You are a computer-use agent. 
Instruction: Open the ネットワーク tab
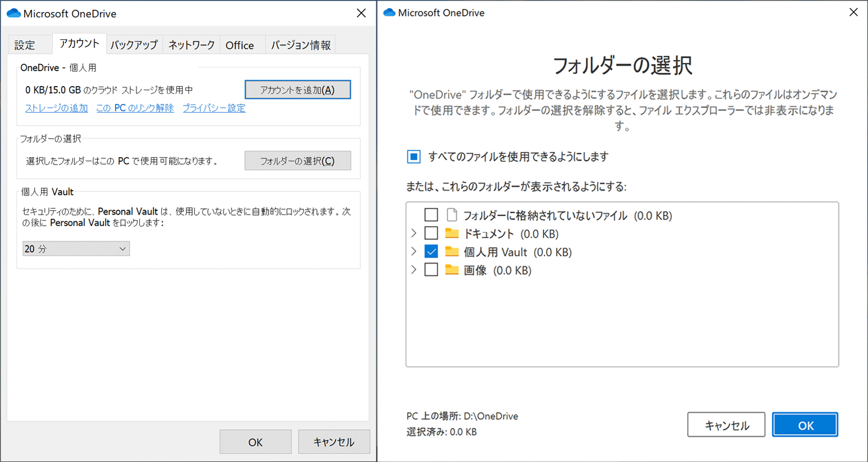(191, 45)
